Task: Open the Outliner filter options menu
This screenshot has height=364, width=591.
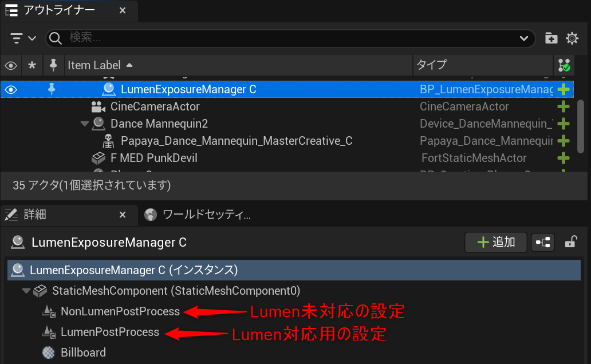Action: pyautogui.click(x=22, y=38)
